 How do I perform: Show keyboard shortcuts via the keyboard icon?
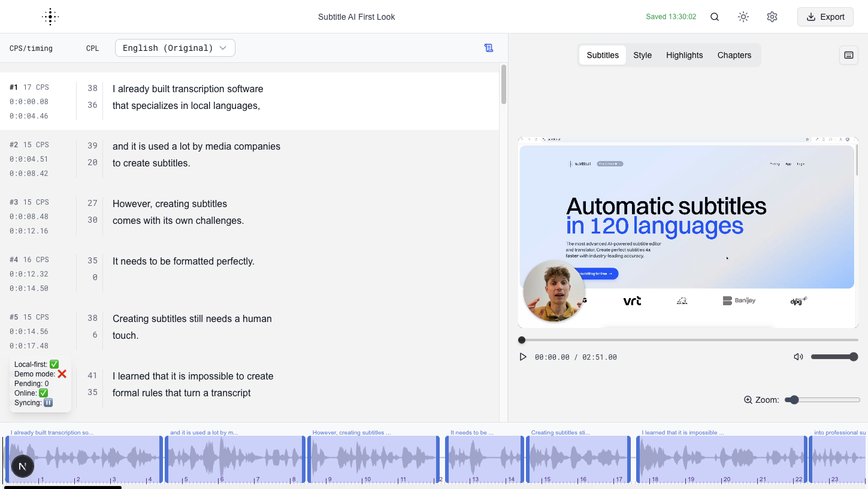pyautogui.click(x=848, y=55)
